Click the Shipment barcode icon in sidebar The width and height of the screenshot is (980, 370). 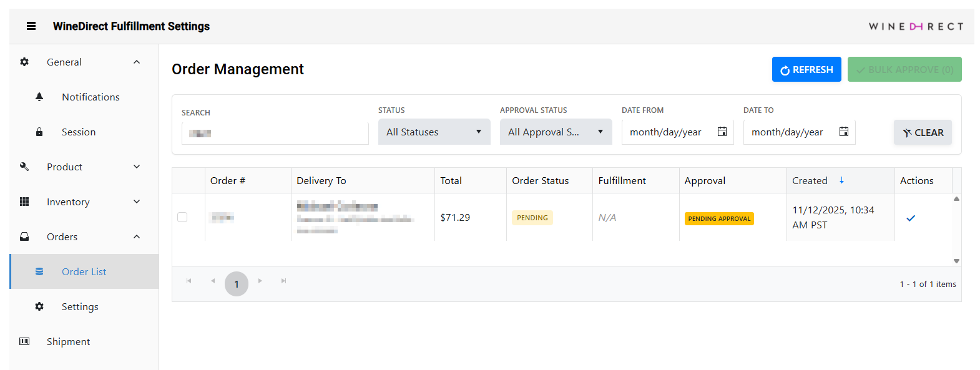pyautogui.click(x=24, y=341)
